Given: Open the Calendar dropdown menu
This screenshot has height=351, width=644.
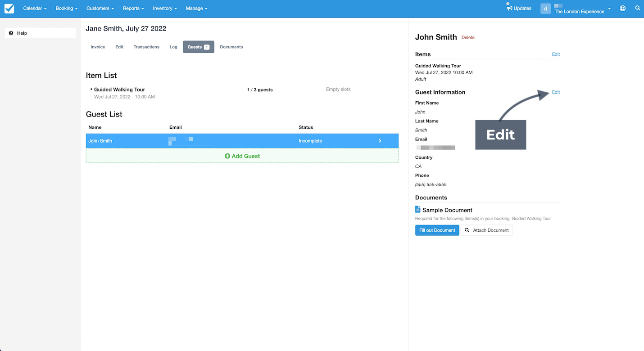Looking at the screenshot, I should point(35,9).
